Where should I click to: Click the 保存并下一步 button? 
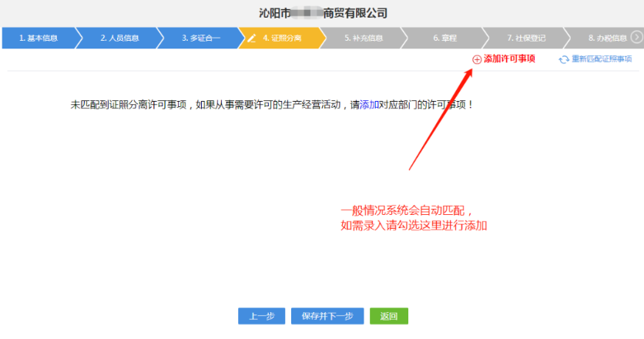(x=327, y=316)
